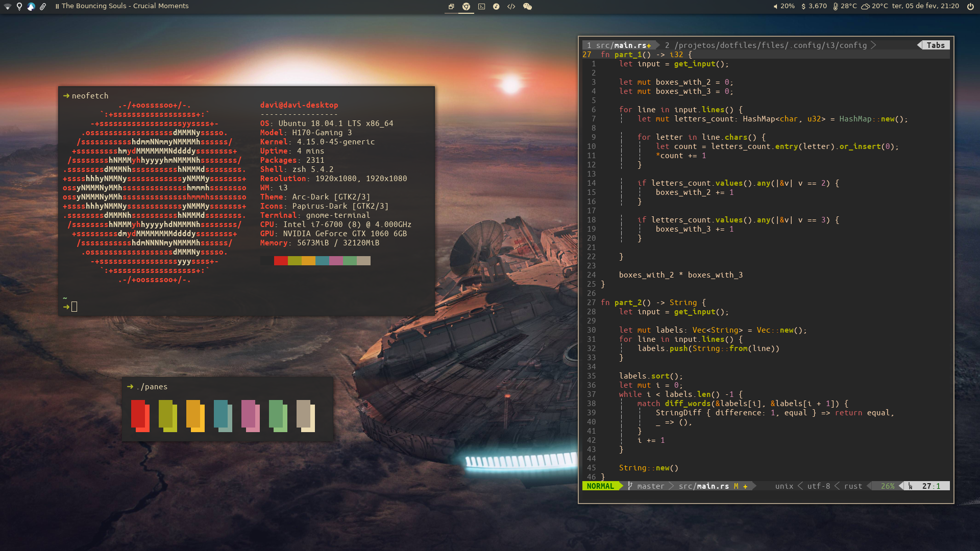Click the terminal prompt cursor block
The image size is (980, 551).
pos(74,307)
